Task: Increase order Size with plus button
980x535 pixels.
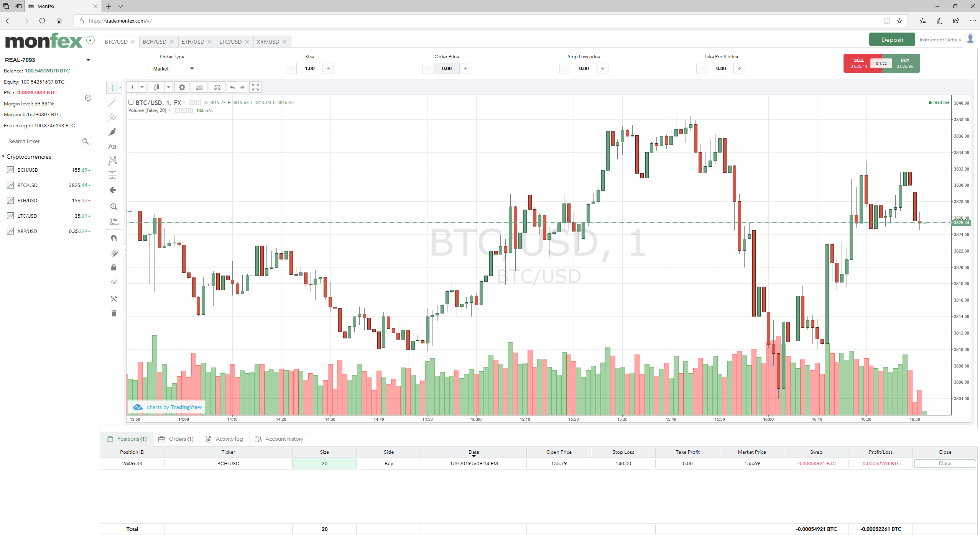Action: 328,69
